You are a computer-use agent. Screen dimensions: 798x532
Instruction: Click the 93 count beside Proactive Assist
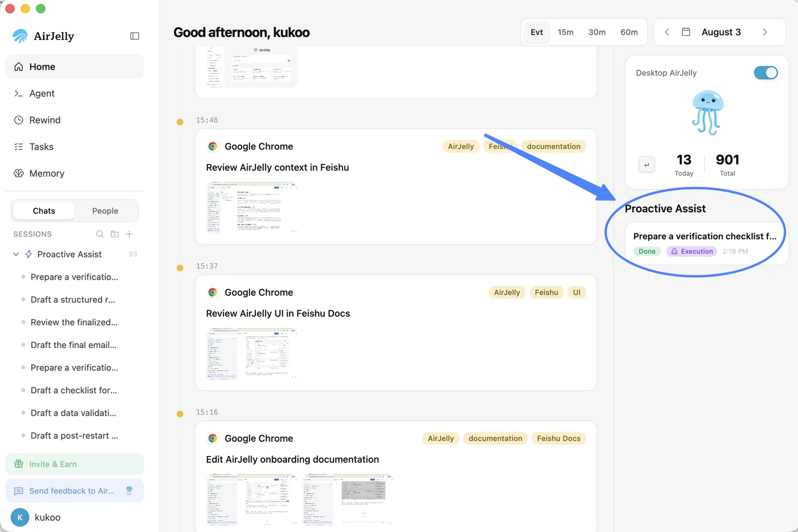(133, 254)
